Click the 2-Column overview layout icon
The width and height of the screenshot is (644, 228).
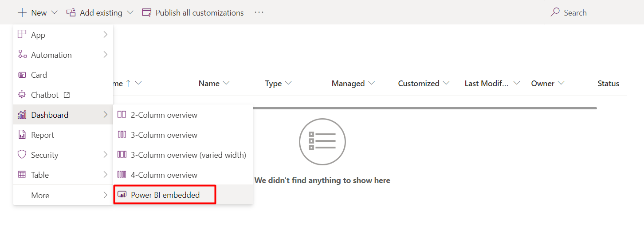click(122, 115)
